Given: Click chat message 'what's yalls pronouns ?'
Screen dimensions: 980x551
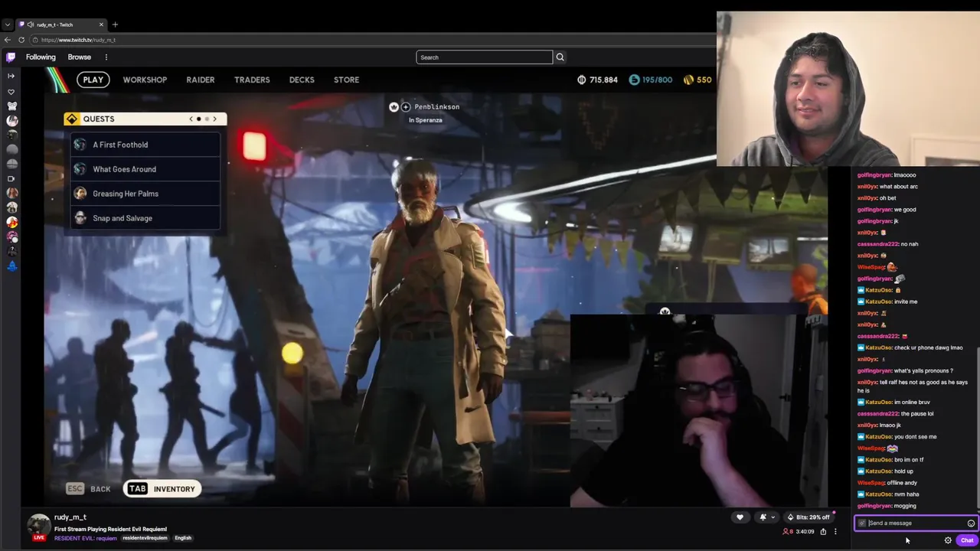Looking at the screenshot, I should (x=923, y=370).
